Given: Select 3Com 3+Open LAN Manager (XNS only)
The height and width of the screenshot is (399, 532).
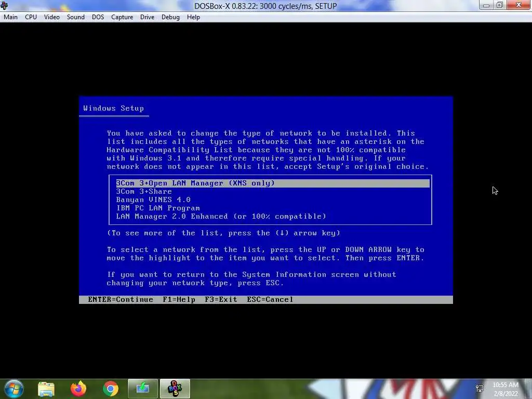Looking at the screenshot, I should tap(273, 183).
